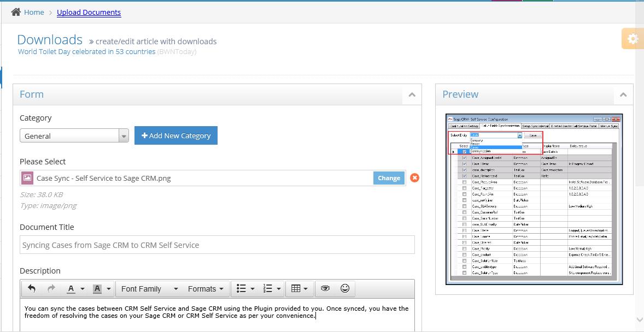
Task: Click the preview screenshot thumbnail
Action: (x=534, y=199)
